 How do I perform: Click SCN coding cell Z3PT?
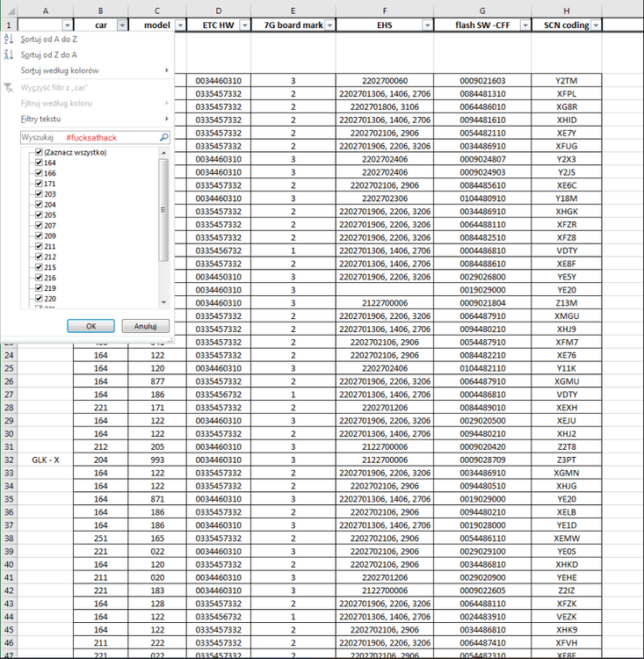point(567,460)
